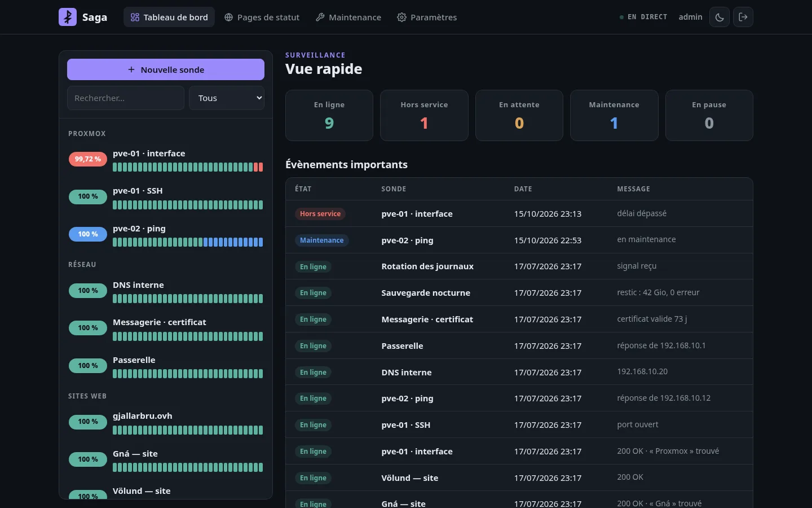Select the pve-01 · interface probe in sidebar
This screenshot has width=812, height=508.
click(166, 160)
